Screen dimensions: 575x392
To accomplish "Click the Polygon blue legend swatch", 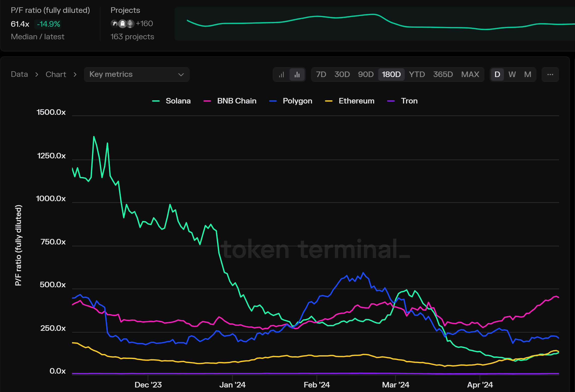I will (273, 101).
